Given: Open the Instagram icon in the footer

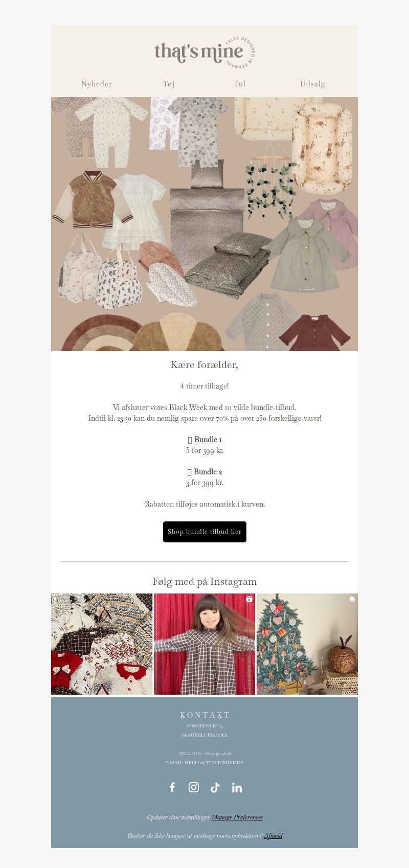Looking at the screenshot, I should [194, 787].
